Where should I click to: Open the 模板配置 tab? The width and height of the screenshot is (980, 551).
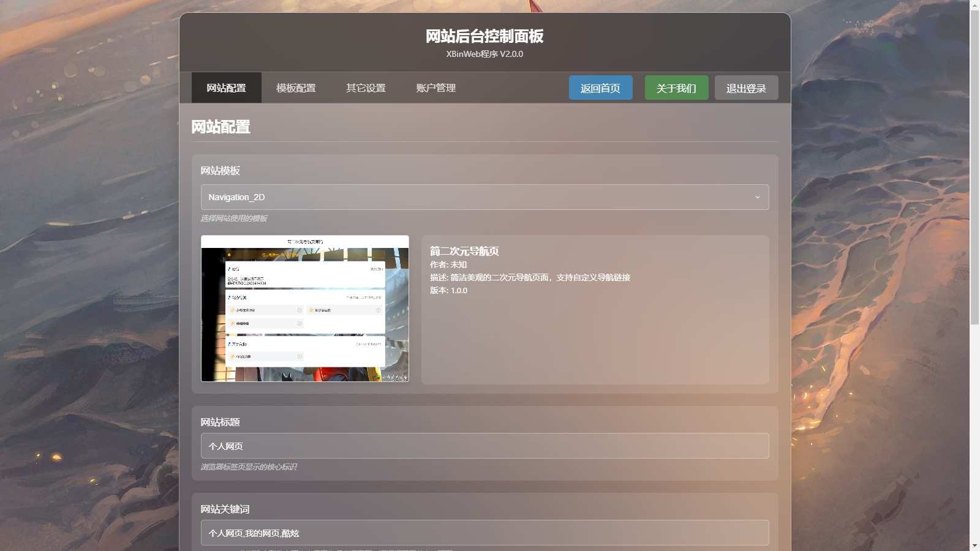[296, 88]
